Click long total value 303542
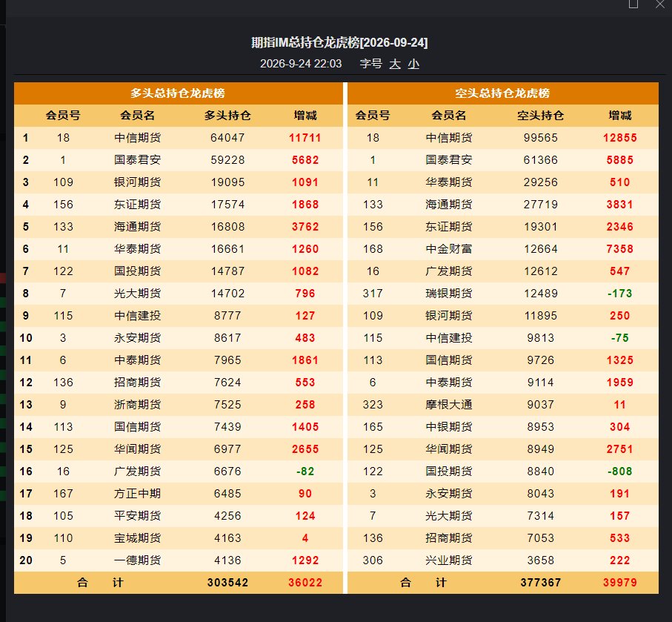This screenshot has height=622, width=672. point(227,583)
